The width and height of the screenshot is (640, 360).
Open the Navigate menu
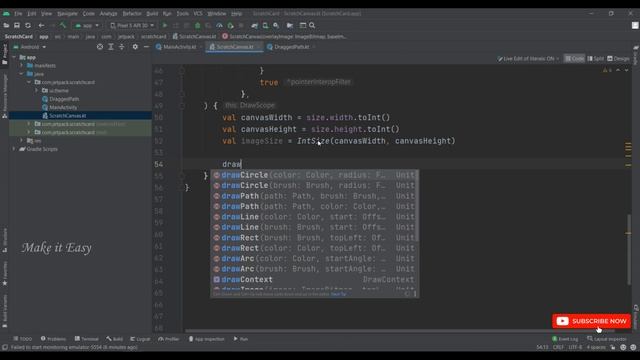[x=67, y=13]
